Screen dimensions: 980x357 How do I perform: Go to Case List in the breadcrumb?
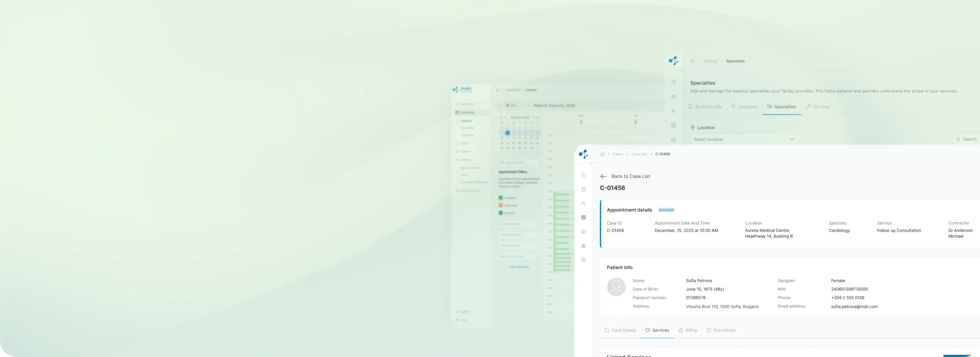(x=639, y=154)
